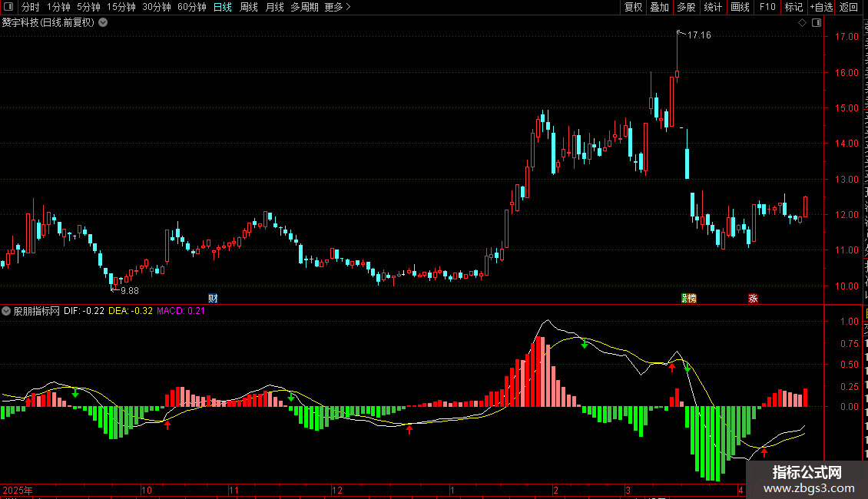This screenshot has height=499, width=868.
Task: Click the 复权 button
Action: [633, 7]
